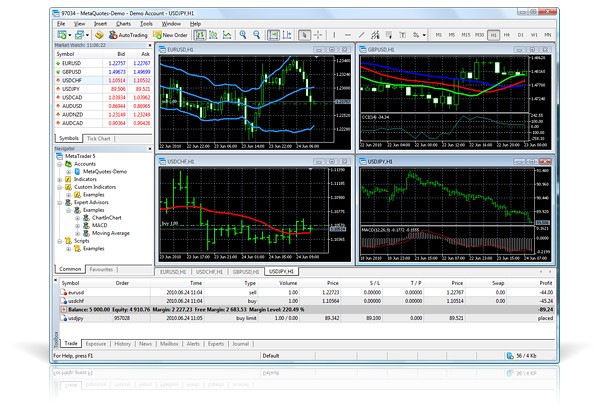605x414 pixels.
Task: Click the usdjpy pending order icon in the Trade table
Action: click(64, 318)
